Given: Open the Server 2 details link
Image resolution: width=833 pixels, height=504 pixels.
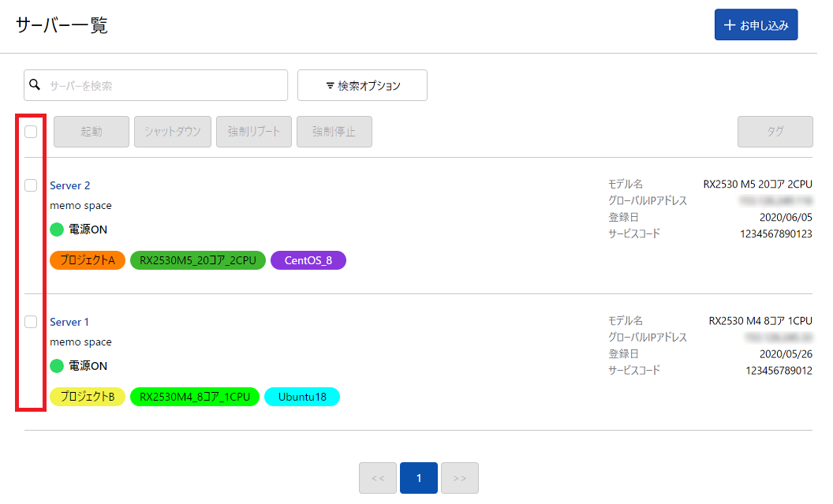Looking at the screenshot, I should [69, 185].
